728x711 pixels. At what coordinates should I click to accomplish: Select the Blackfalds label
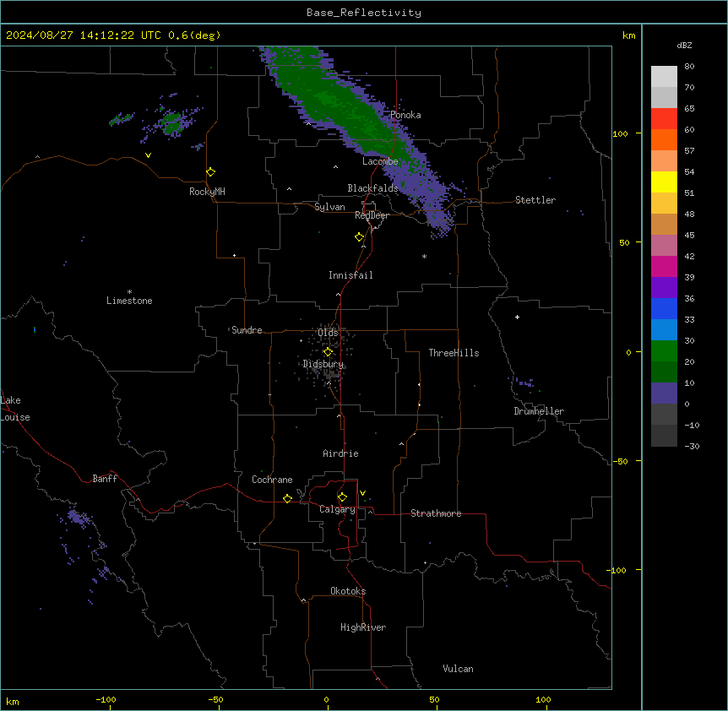(372, 188)
